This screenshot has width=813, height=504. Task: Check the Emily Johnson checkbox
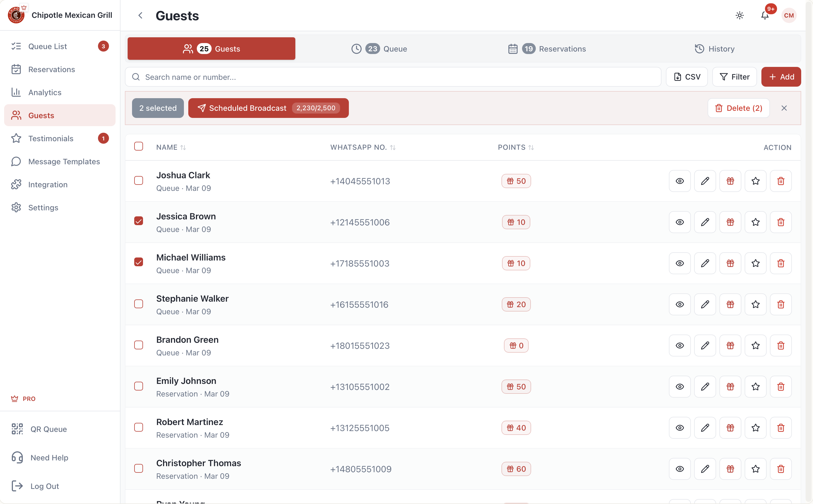pos(138,386)
